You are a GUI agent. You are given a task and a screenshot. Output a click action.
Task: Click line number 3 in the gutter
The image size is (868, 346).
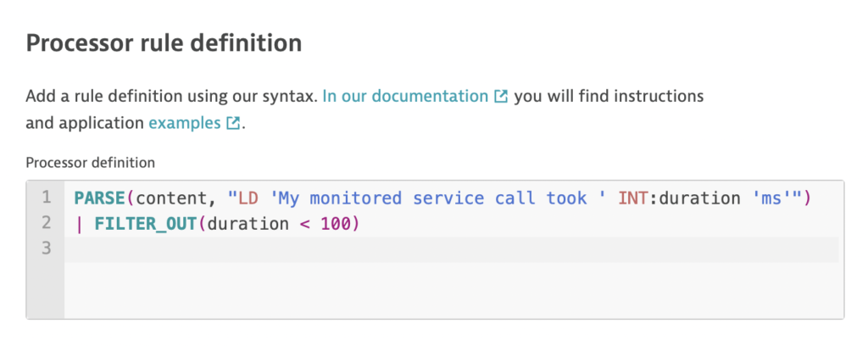point(46,248)
